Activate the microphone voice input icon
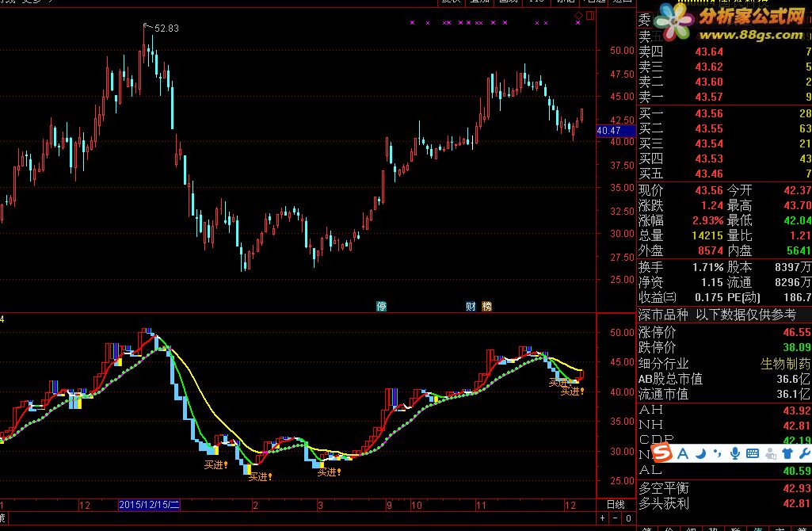The image size is (812, 531). tap(735, 454)
